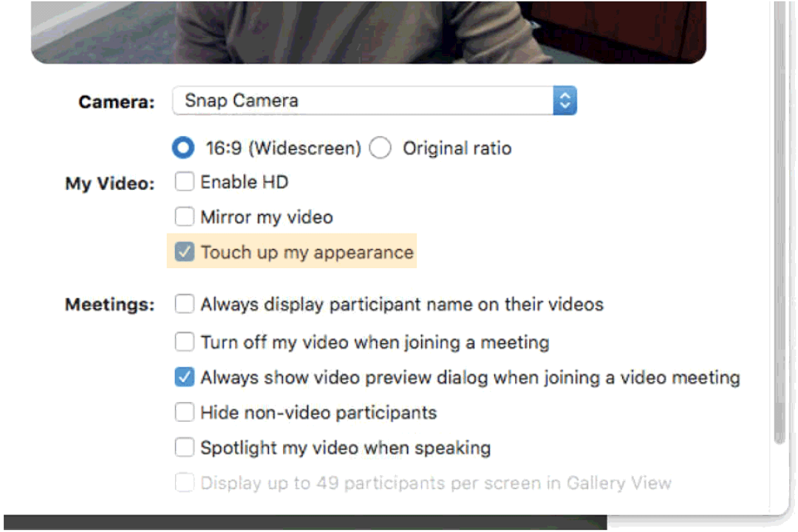
Task: Uncheck Touch up my appearance checkbox
Action: pos(184,252)
